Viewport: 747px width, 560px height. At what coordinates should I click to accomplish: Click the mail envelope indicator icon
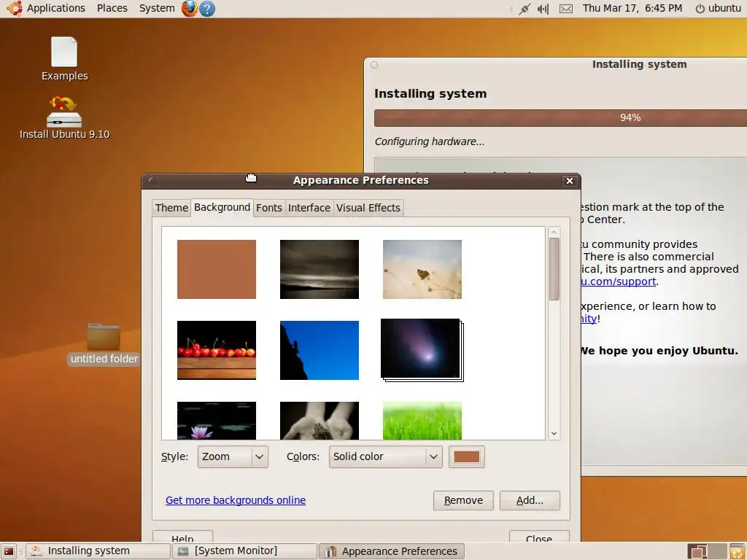tap(565, 9)
